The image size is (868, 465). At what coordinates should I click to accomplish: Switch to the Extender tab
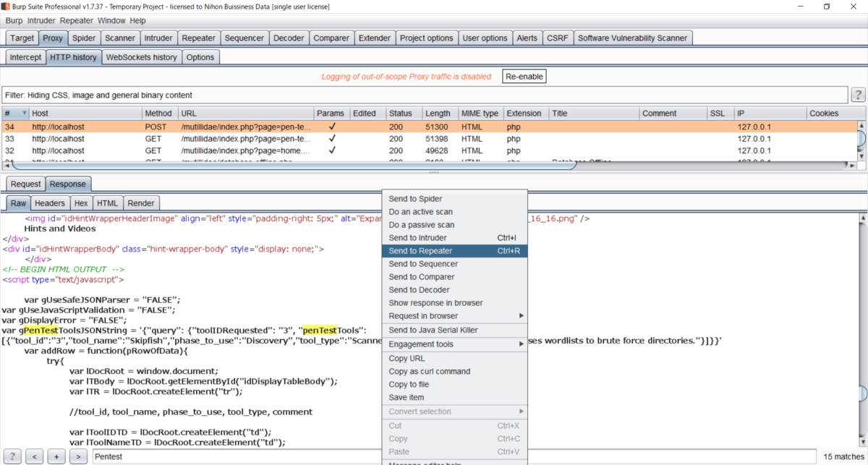375,38
